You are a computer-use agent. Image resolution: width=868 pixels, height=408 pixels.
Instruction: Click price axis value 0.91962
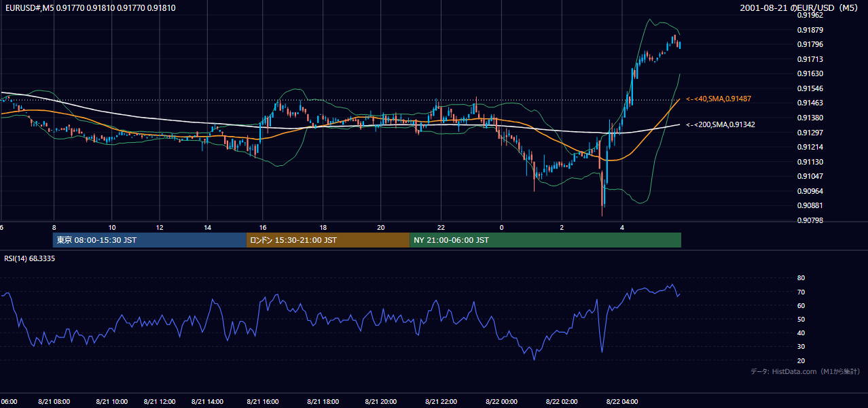click(810, 15)
